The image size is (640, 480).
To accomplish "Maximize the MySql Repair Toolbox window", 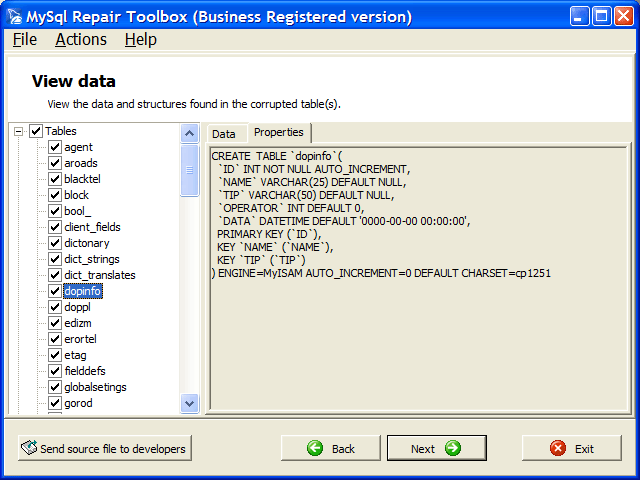I will tap(602, 16).
